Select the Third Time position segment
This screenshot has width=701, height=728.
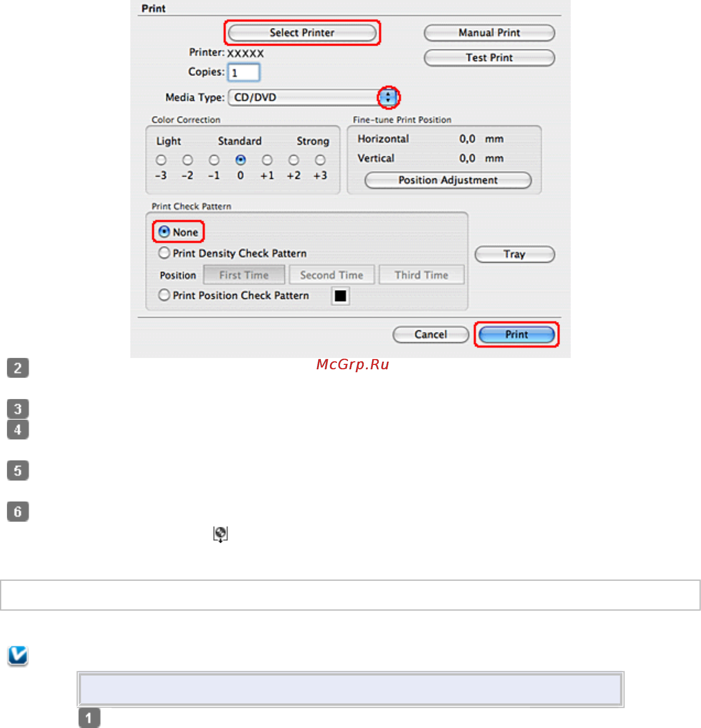(421, 275)
